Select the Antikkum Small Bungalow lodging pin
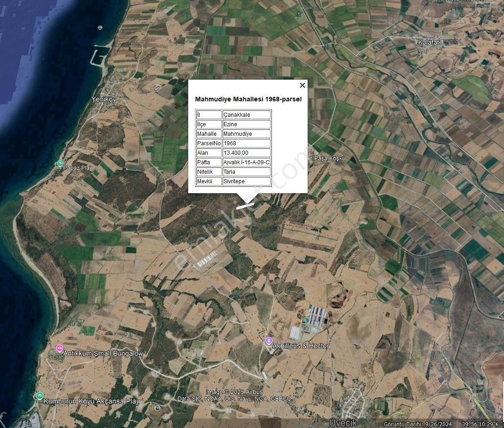This screenshot has width=504, height=428. point(59,348)
